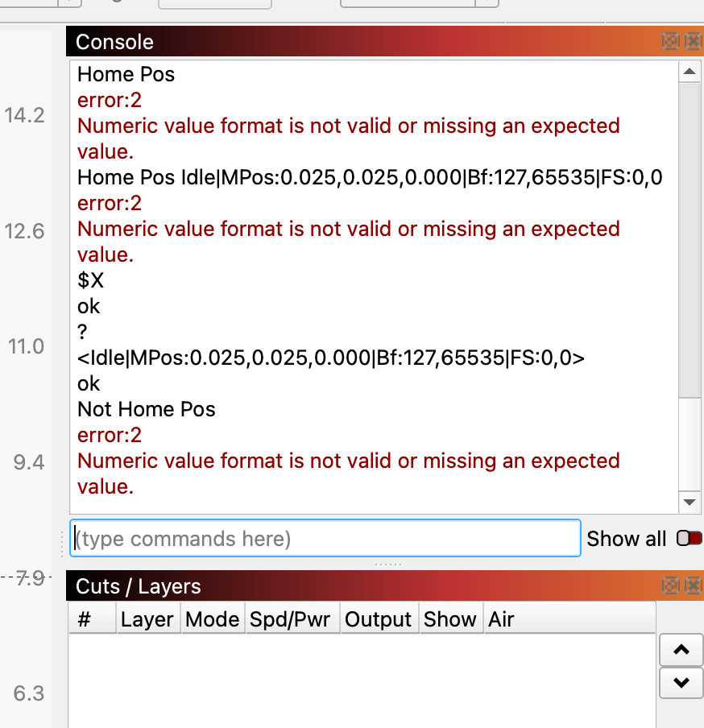Image resolution: width=704 pixels, height=728 pixels.
Task: Click the splitter handle below the console input
Action: (388, 564)
